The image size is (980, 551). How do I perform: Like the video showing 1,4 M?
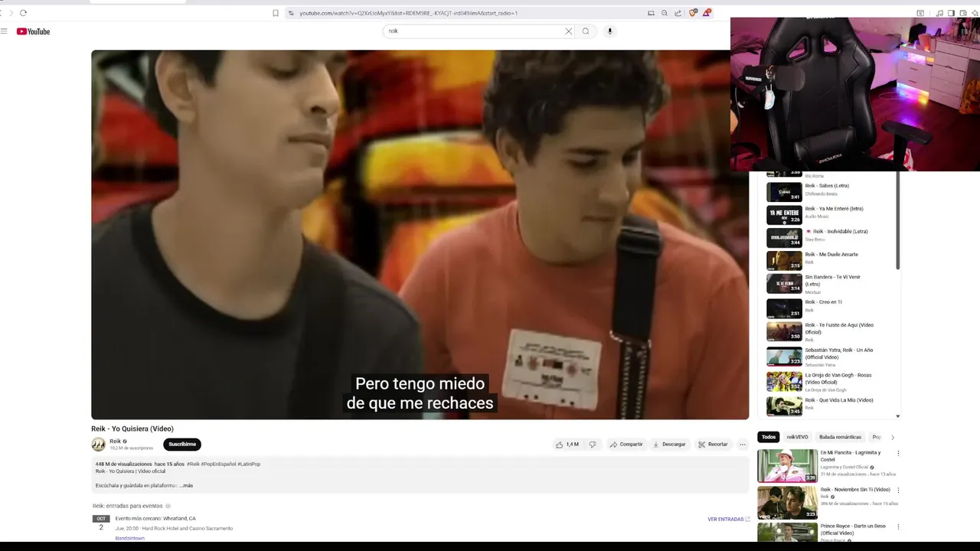[567, 444]
